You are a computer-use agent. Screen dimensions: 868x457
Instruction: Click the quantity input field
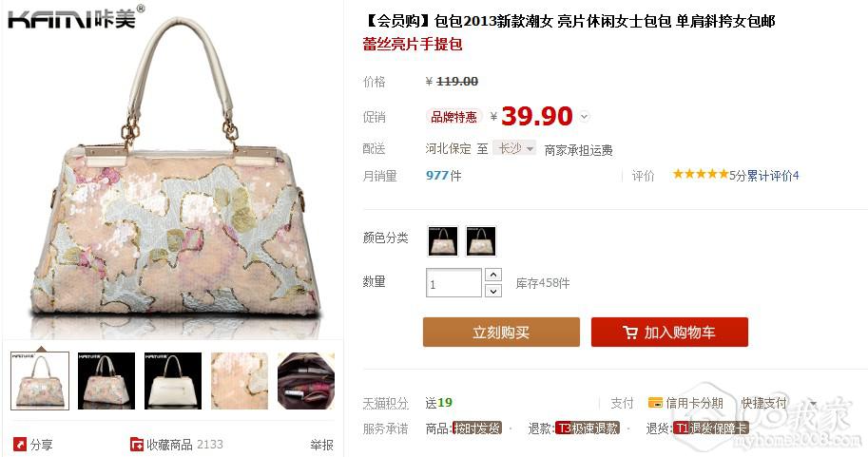pyautogui.click(x=453, y=283)
